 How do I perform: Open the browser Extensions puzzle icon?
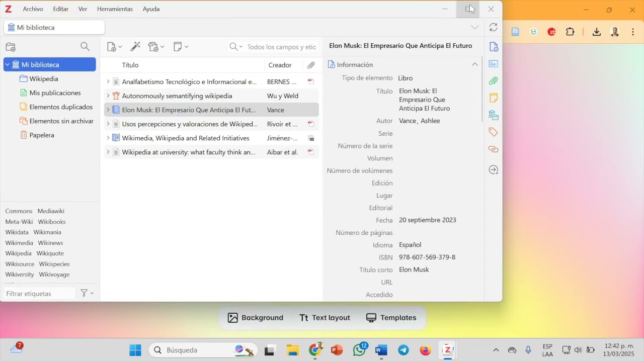570,32
